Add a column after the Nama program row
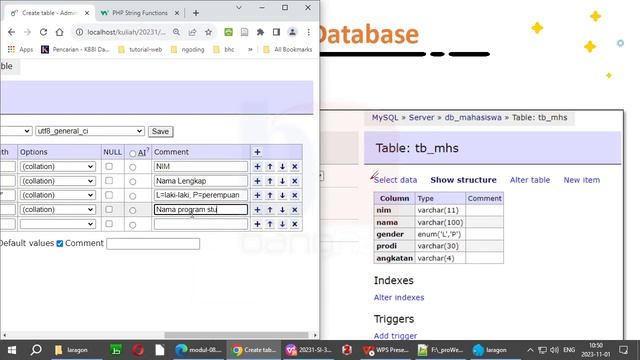Screen dimensions: 640x360 (x=257, y=209)
